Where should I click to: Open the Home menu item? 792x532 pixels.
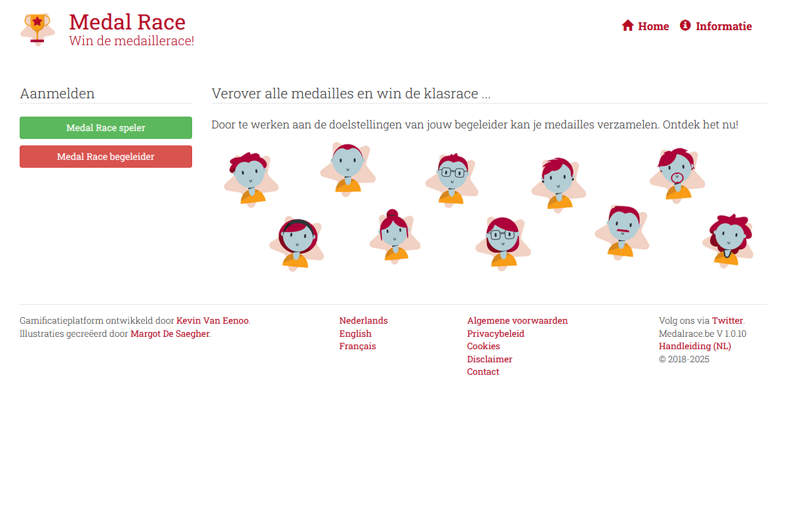click(645, 26)
